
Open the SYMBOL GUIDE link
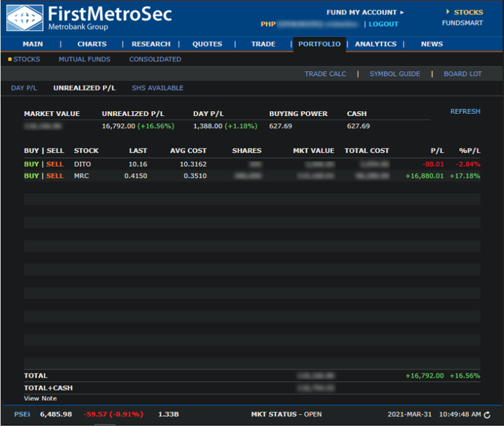tap(394, 74)
